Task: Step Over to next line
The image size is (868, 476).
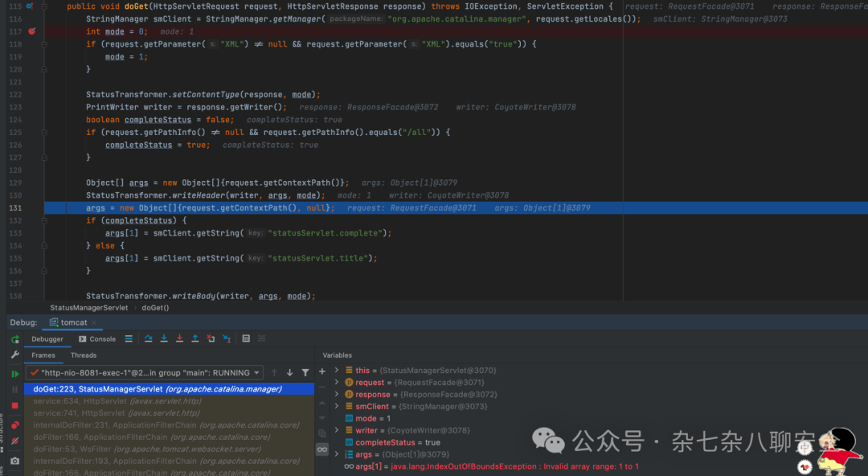Action: point(149,339)
